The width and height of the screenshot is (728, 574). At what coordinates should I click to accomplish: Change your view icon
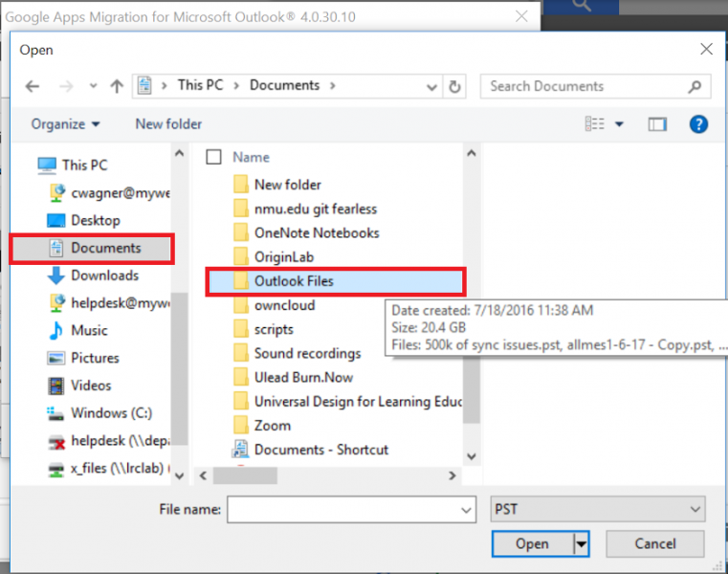click(595, 124)
